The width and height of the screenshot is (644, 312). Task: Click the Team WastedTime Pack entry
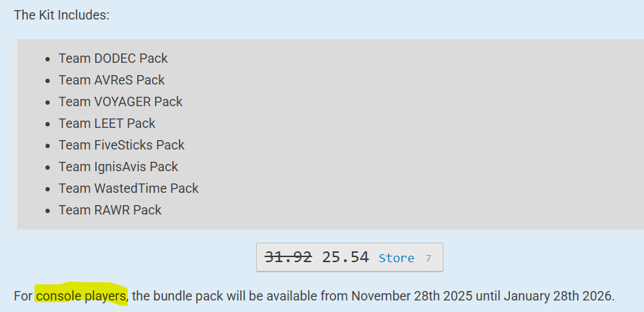[128, 188]
